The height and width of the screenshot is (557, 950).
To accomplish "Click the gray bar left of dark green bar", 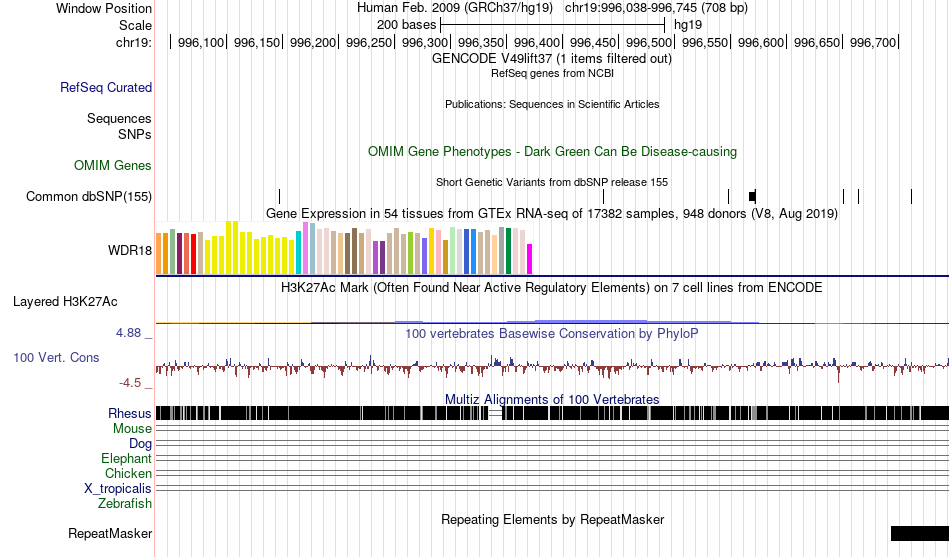I will point(501,250).
